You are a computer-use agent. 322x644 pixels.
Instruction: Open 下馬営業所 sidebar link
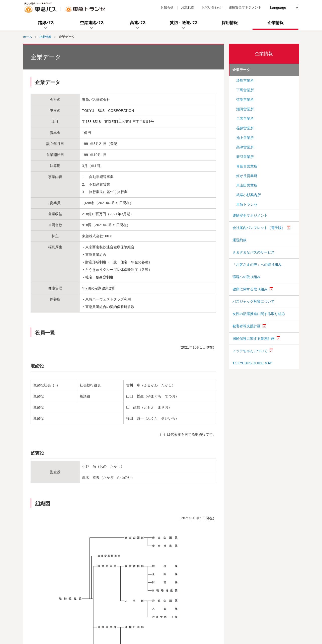(x=245, y=90)
